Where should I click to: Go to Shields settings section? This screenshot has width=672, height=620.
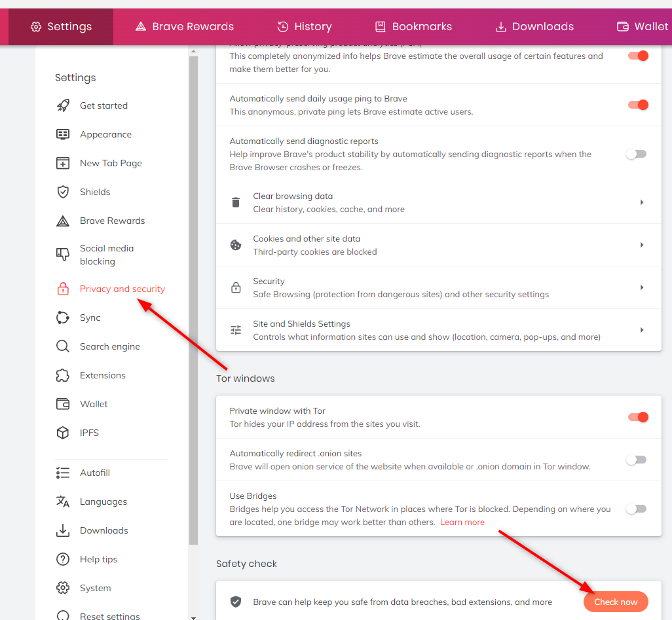(95, 192)
